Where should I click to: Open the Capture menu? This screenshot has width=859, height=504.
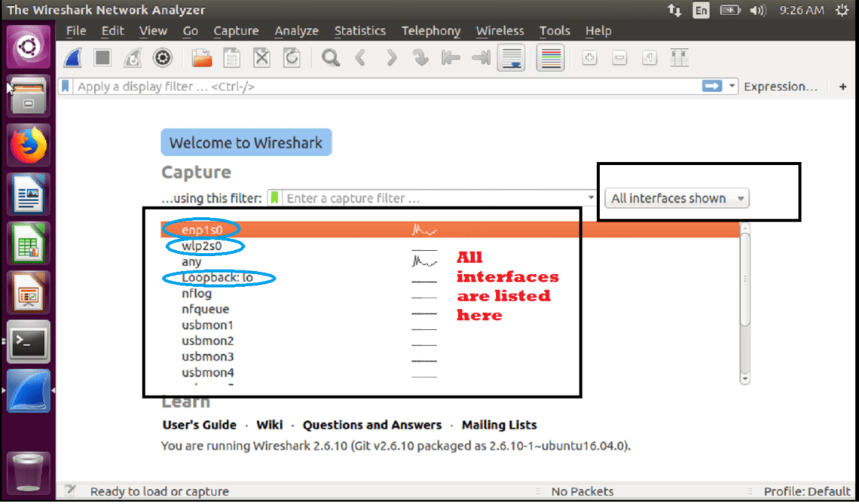[x=236, y=31]
